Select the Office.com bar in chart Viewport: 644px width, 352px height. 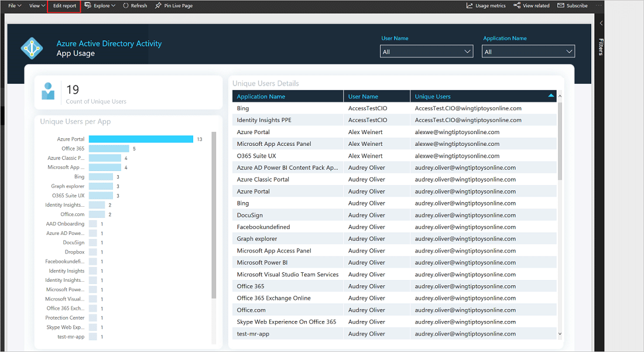click(97, 214)
